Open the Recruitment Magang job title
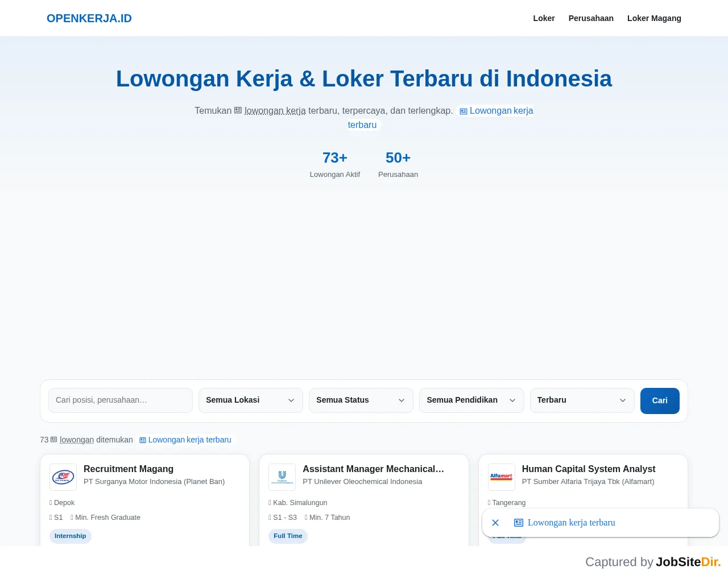The image size is (728, 579). coord(129,469)
